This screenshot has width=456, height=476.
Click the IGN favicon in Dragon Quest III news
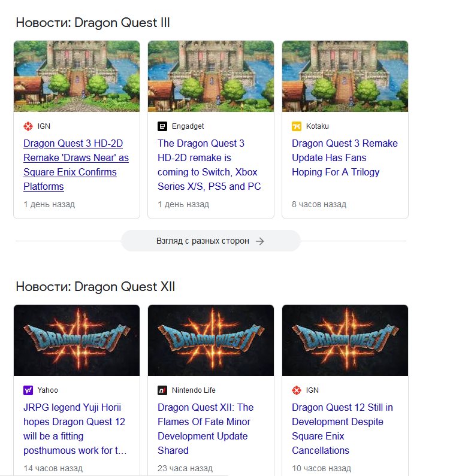tap(28, 126)
